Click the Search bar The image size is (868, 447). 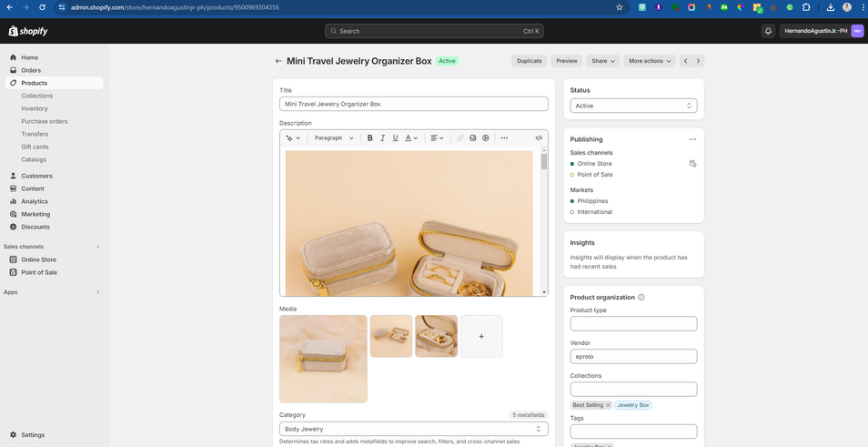coord(434,31)
